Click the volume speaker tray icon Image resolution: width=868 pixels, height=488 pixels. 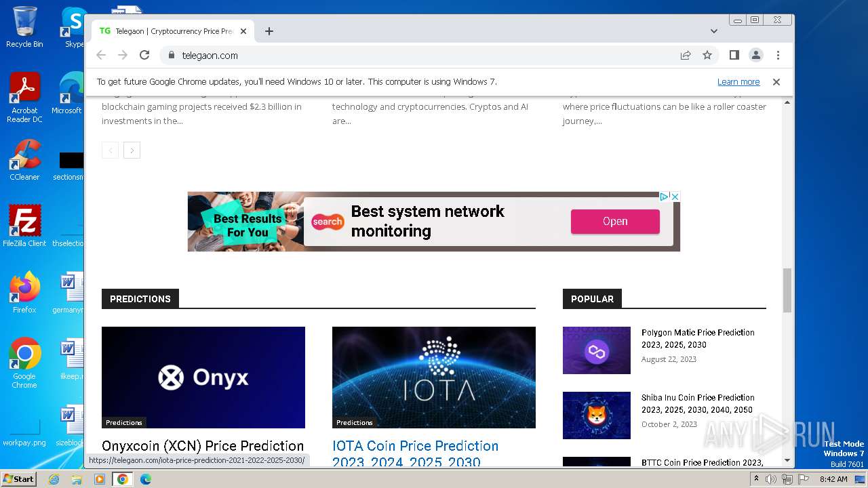pos(771,479)
